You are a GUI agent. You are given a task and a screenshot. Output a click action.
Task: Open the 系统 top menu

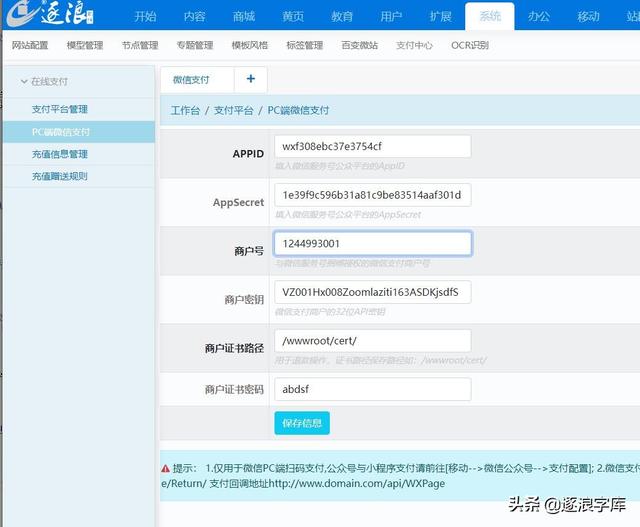click(x=490, y=17)
